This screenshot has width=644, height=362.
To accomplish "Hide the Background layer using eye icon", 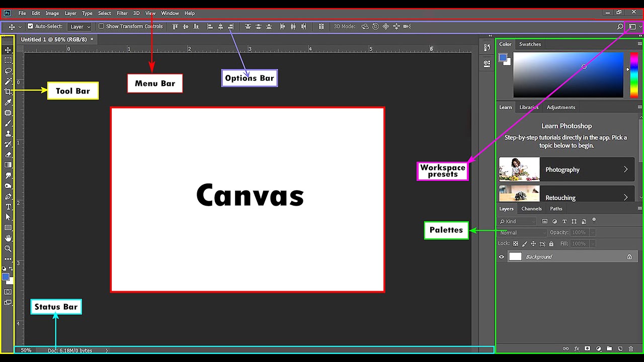I will click(502, 257).
